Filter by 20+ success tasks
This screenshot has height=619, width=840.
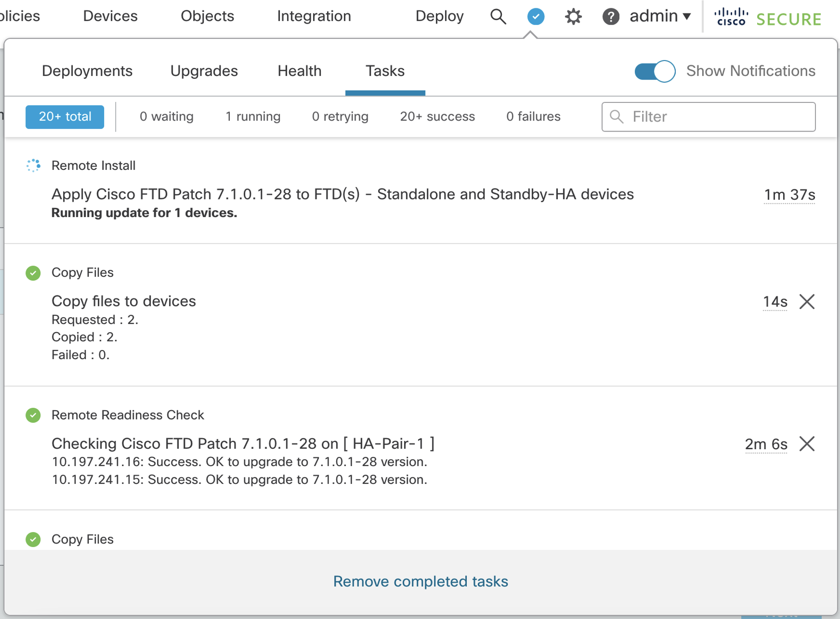click(437, 117)
